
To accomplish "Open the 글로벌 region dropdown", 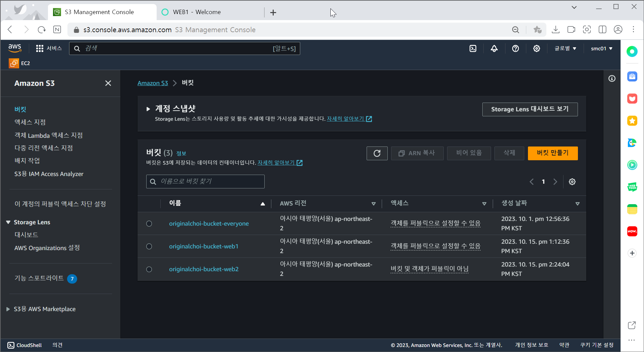I will pyautogui.click(x=566, y=49).
